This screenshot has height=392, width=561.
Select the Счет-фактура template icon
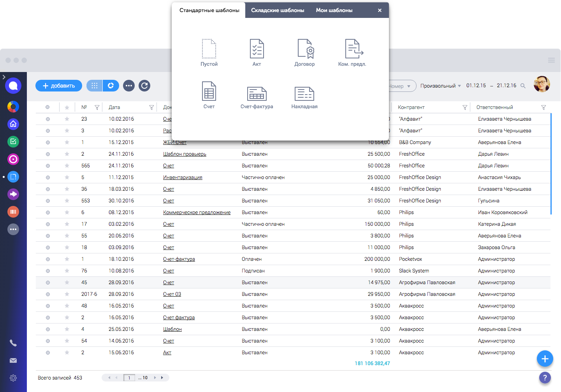(x=257, y=94)
